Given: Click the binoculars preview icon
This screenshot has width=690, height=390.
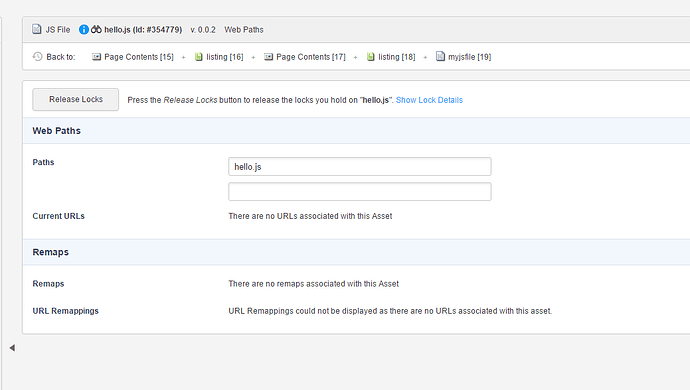Looking at the screenshot, I should 96,29.
